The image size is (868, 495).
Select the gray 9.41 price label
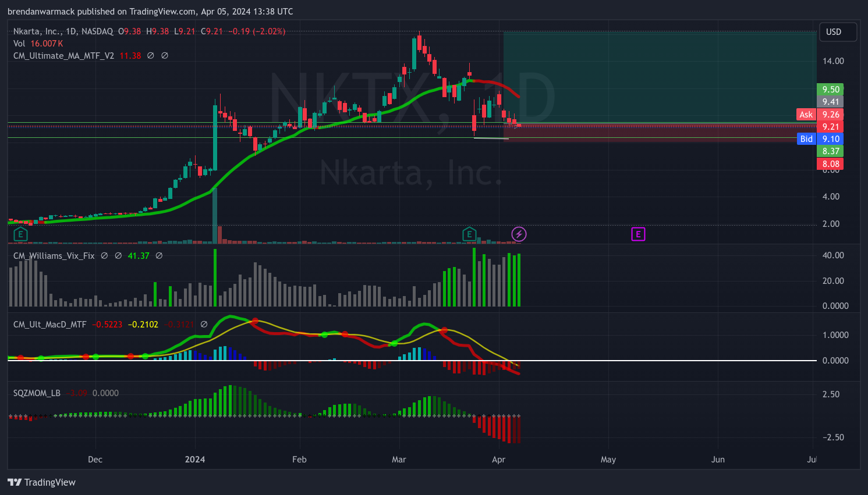click(830, 102)
